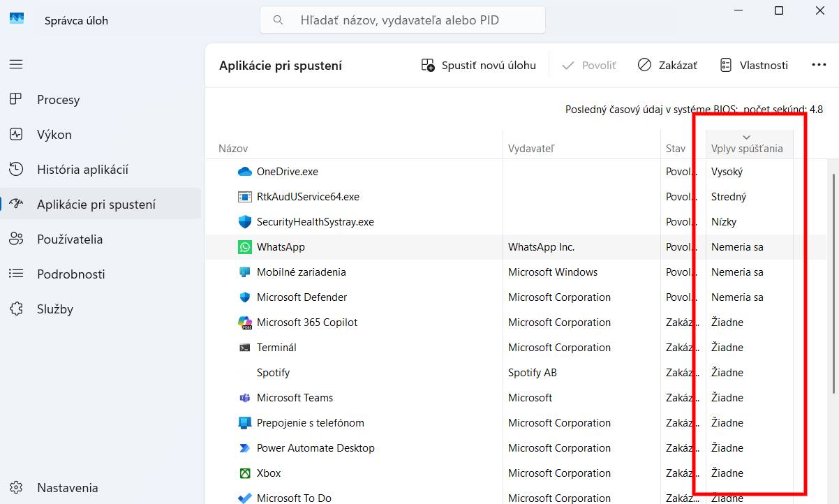Click the Procesy sidebar icon
This screenshot has width=839, height=504.
click(x=16, y=99)
